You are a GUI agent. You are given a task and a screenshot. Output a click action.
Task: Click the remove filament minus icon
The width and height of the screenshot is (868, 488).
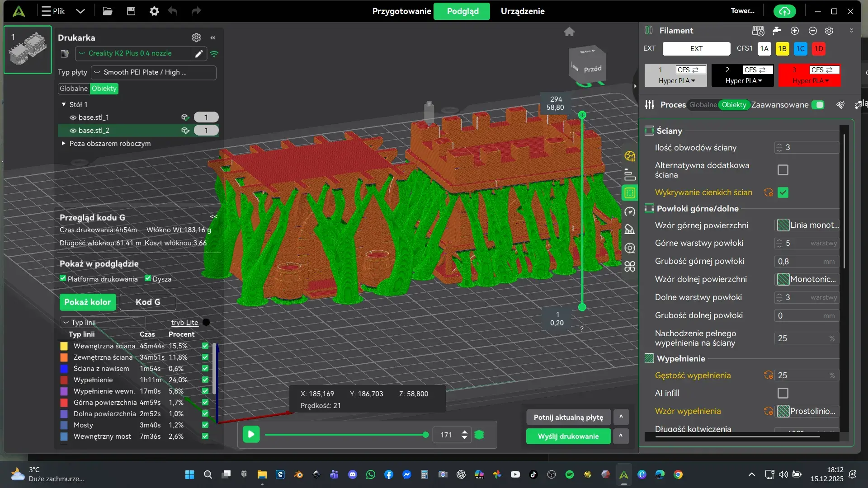pyautogui.click(x=812, y=31)
